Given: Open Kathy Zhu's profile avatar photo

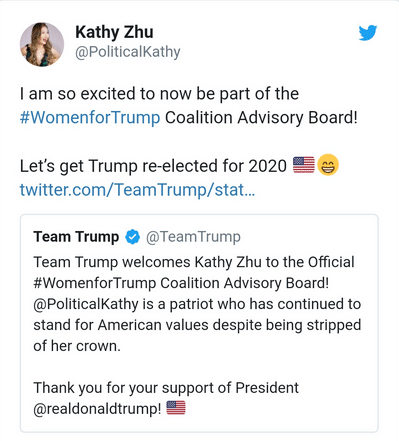Looking at the screenshot, I should tap(42, 44).
